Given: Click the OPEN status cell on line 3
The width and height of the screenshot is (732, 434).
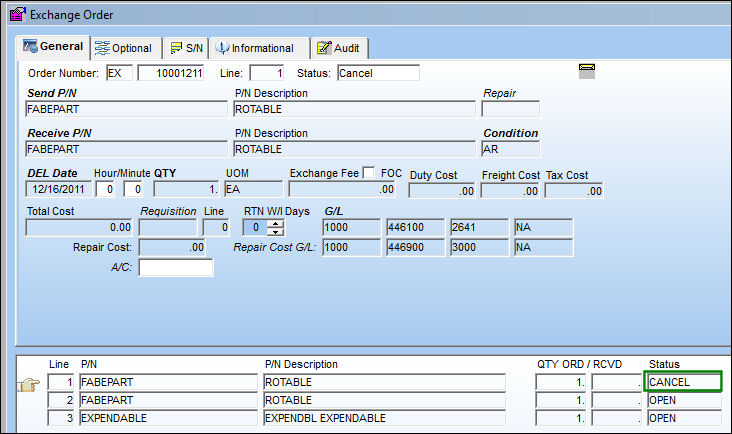Looking at the screenshot, I should [x=684, y=418].
